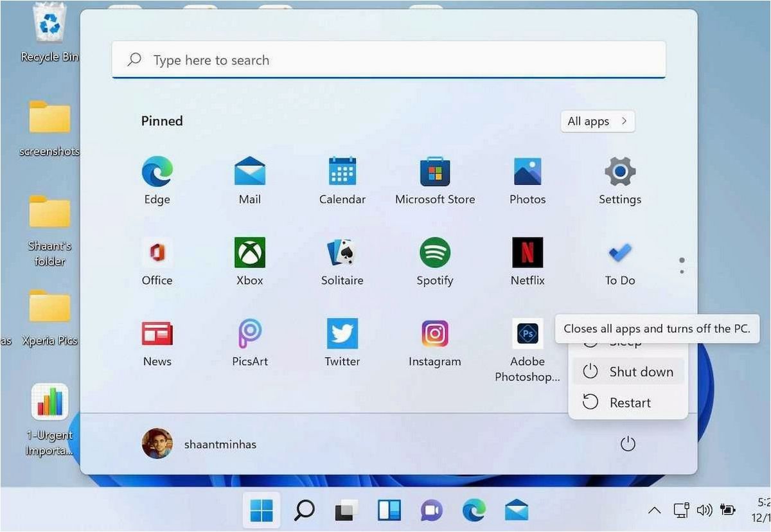This screenshot has width=771, height=532.
Task: Launch Microsoft Store from pinned apps
Action: (435, 181)
